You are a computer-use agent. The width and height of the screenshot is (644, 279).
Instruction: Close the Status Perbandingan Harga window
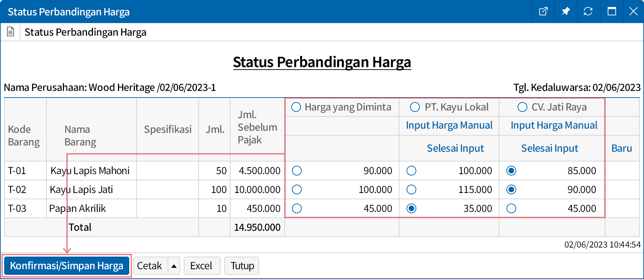(633, 12)
